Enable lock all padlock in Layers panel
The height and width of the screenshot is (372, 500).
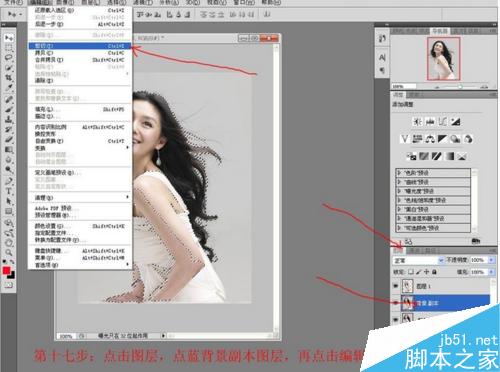pyautogui.click(x=434, y=272)
